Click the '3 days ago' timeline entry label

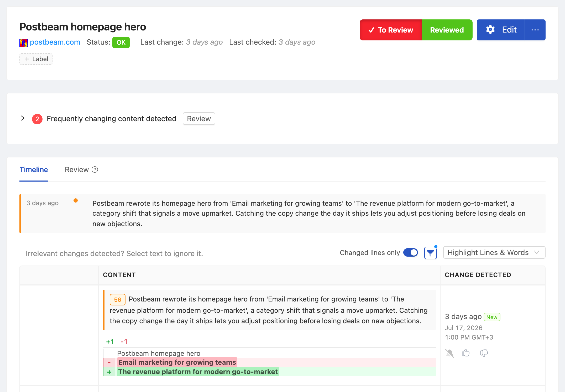pyautogui.click(x=43, y=203)
